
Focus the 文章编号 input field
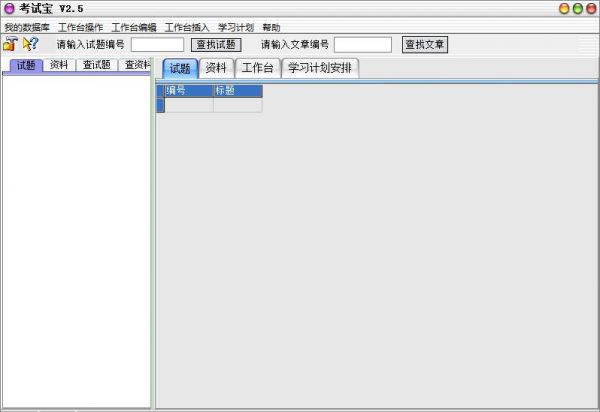(x=363, y=44)
